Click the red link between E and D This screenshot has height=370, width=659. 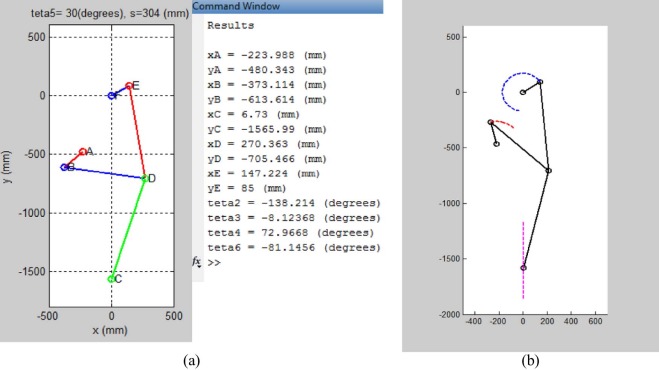(x=137, y=132)
